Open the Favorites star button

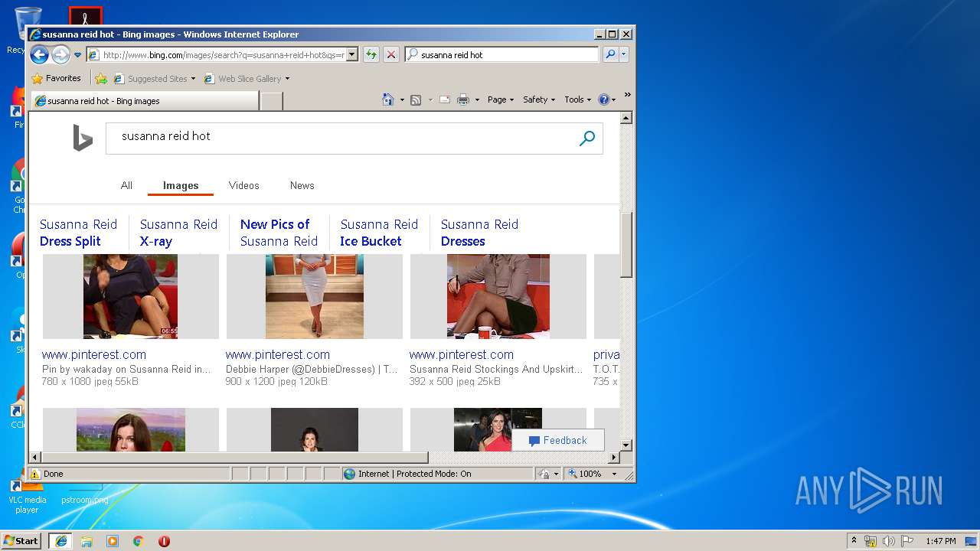coord(56,78)
